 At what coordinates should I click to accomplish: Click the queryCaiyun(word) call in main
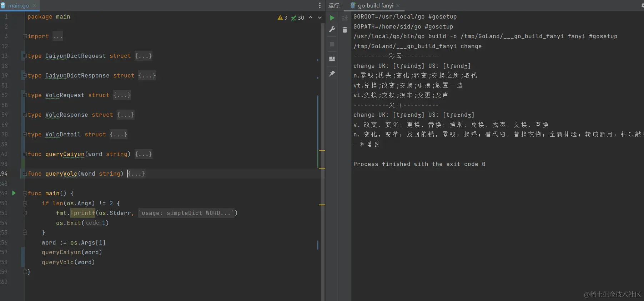point(72,252)
